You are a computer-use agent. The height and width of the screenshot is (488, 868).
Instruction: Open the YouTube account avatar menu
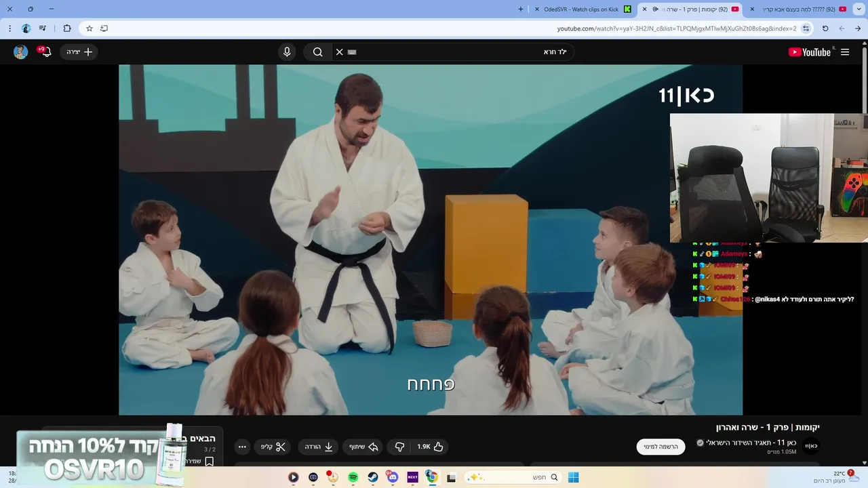21,52
